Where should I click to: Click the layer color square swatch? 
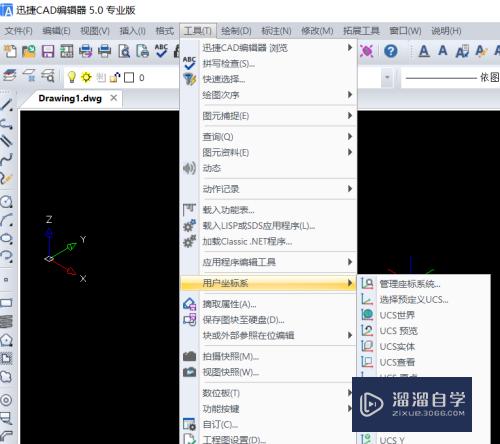click(x=129, y=78)
